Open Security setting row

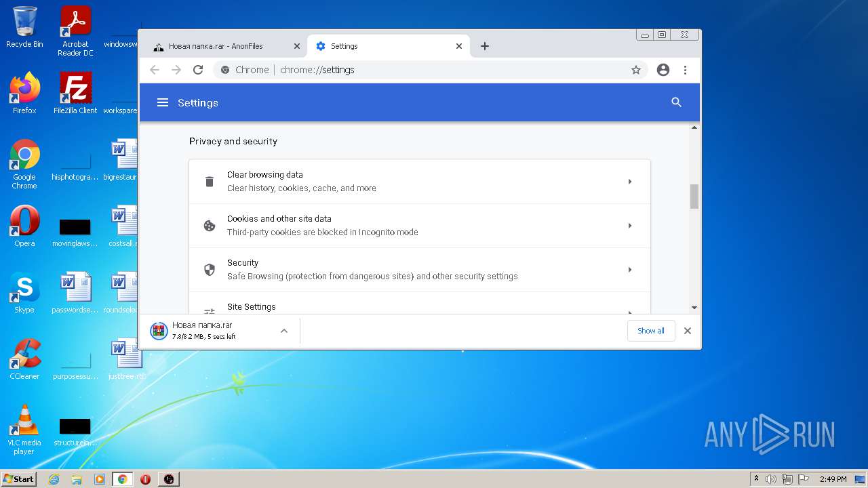420,270
